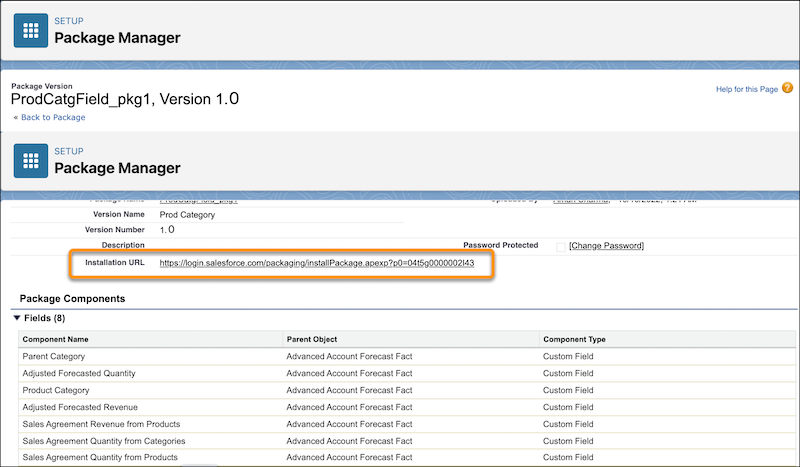800x467 pixels.
Task: Click the top Package Manager setup icon
Action: (x=31, y=31)
